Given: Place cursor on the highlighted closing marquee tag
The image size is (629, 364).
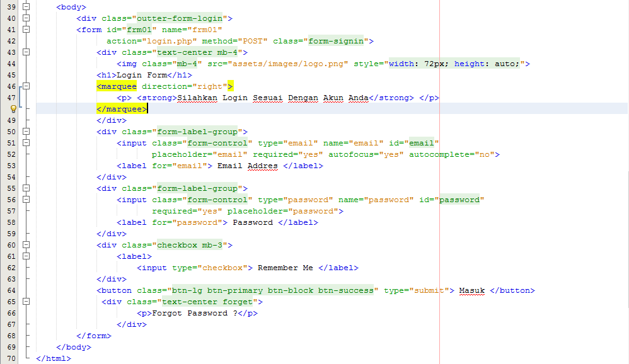Looking at the screenshot, I should (x=122, y=109).
